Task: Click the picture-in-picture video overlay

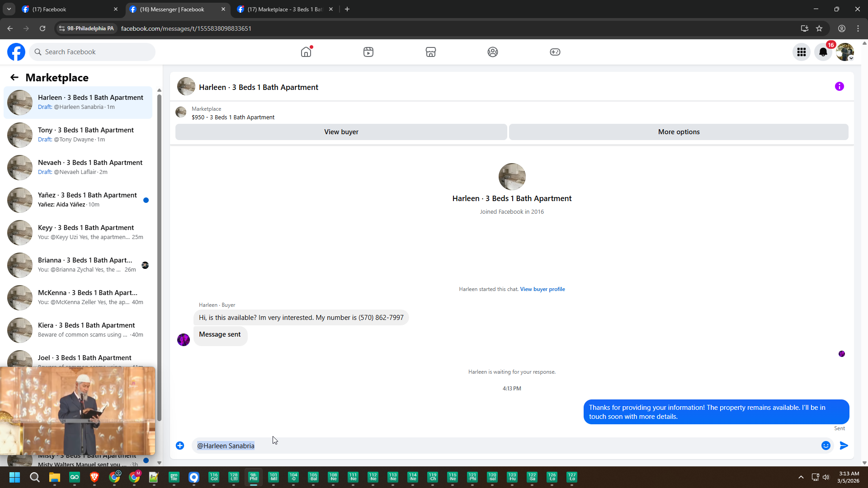Action: tap(78, 411)
